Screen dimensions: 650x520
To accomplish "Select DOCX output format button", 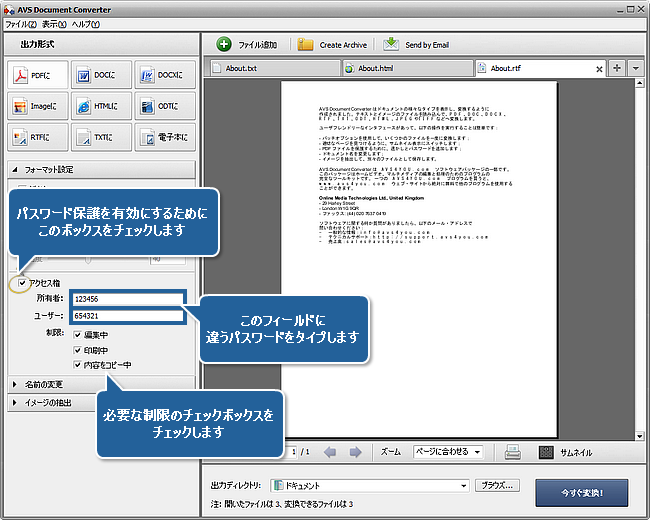I will [165, 75].
